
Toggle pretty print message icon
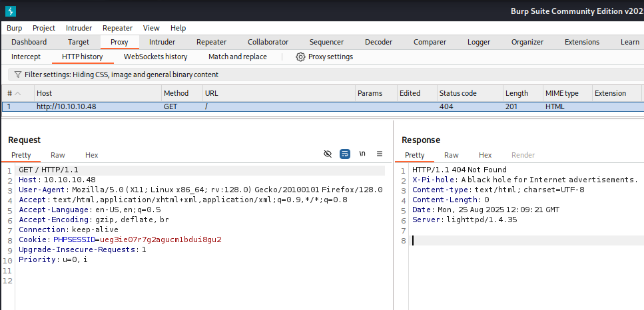[x=345, y=154]
